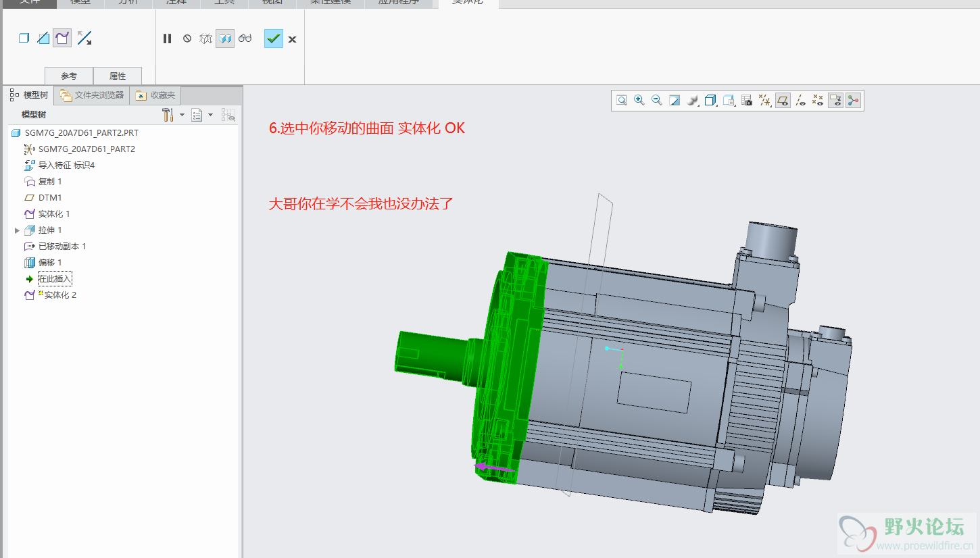Click the Refit view icon

(x=621, y=101)
